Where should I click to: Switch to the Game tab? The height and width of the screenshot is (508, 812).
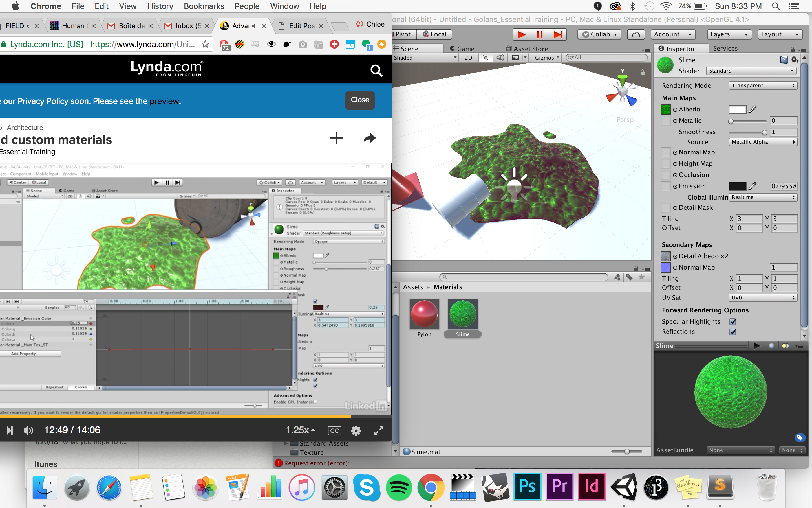point(462,49)
